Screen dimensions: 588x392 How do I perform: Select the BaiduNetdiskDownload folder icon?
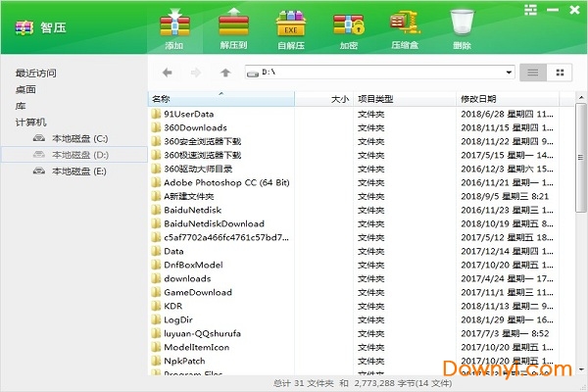point(156,223)
